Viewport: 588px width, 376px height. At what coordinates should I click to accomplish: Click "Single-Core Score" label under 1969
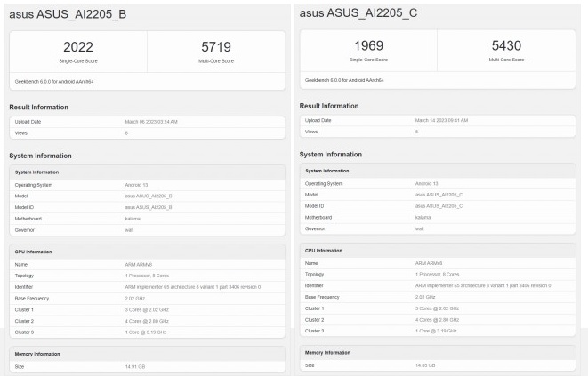[x=368, y=60]
